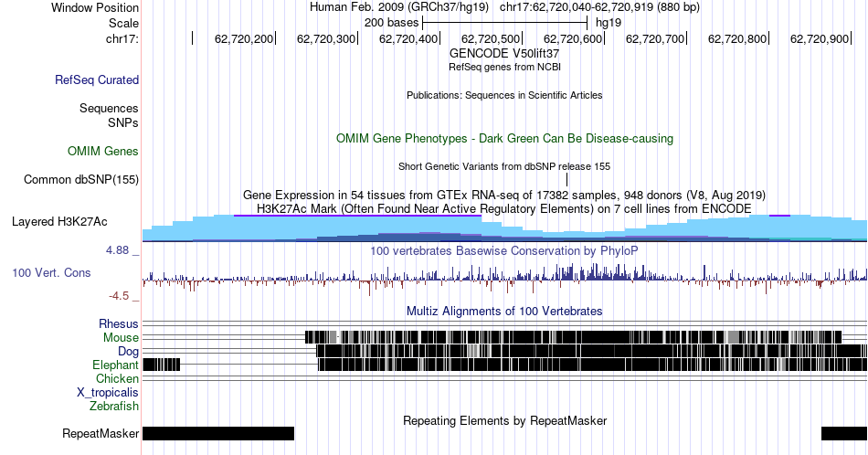The height and width of the screenshot is (455, 868).
Task: Click the 200 bases scale bar
Action: [504, 23]
